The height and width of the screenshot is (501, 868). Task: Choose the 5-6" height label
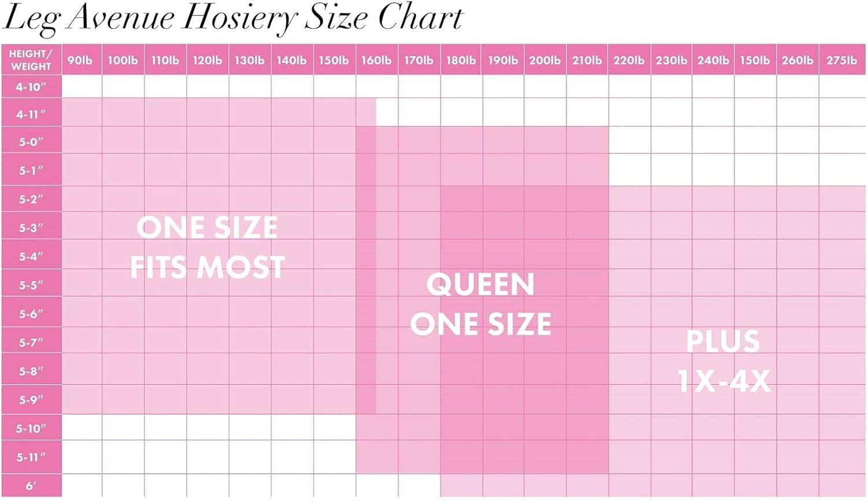pyautogui.click(x=31, y=314)
